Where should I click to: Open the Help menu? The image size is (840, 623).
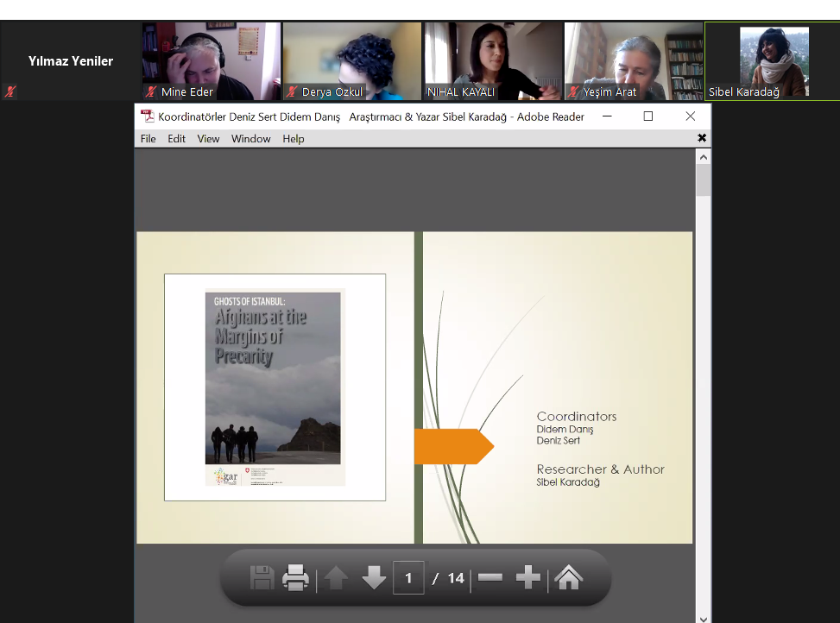294,139
